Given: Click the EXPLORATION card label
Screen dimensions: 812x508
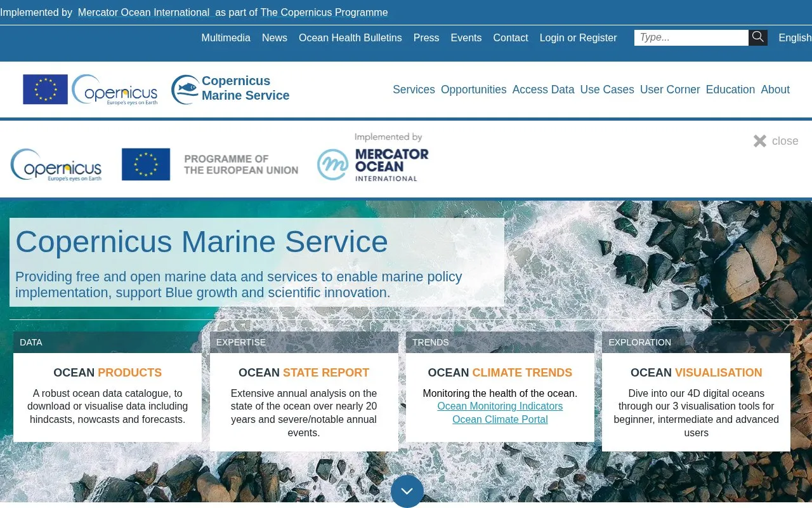Looking at the screenshot, I should click(x=639, y=342).
